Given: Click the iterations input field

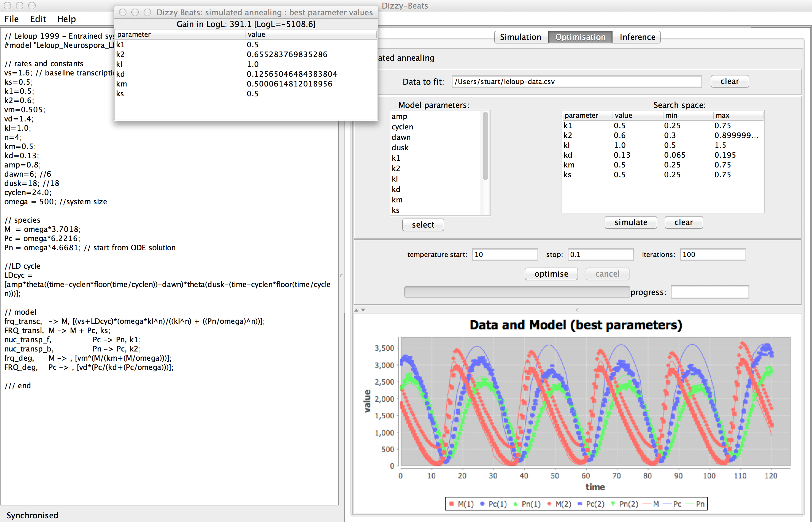Looking at the screenshot, I should [x=712, y=255].
